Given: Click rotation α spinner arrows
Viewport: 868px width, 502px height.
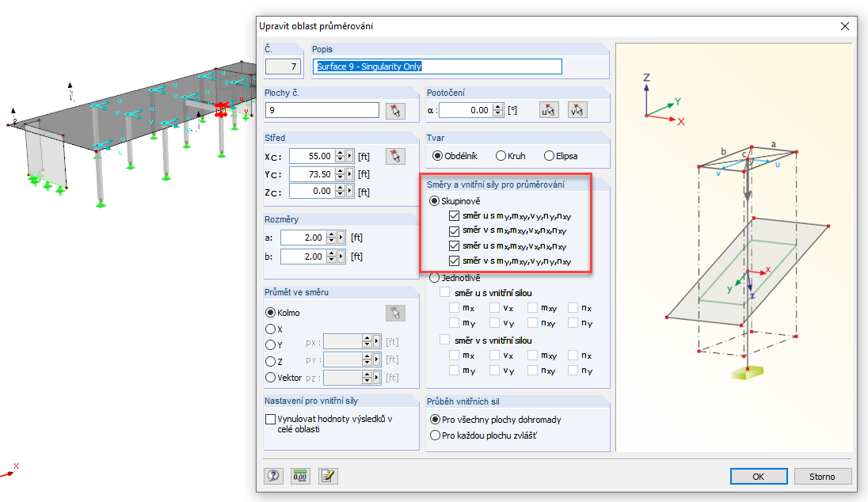Looking at the screenshot, I should 498,110.
